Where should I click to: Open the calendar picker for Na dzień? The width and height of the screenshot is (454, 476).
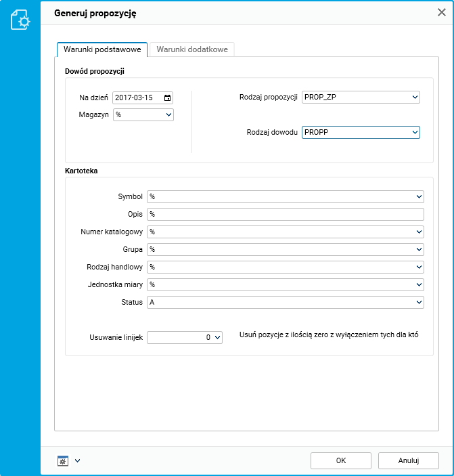167,98
